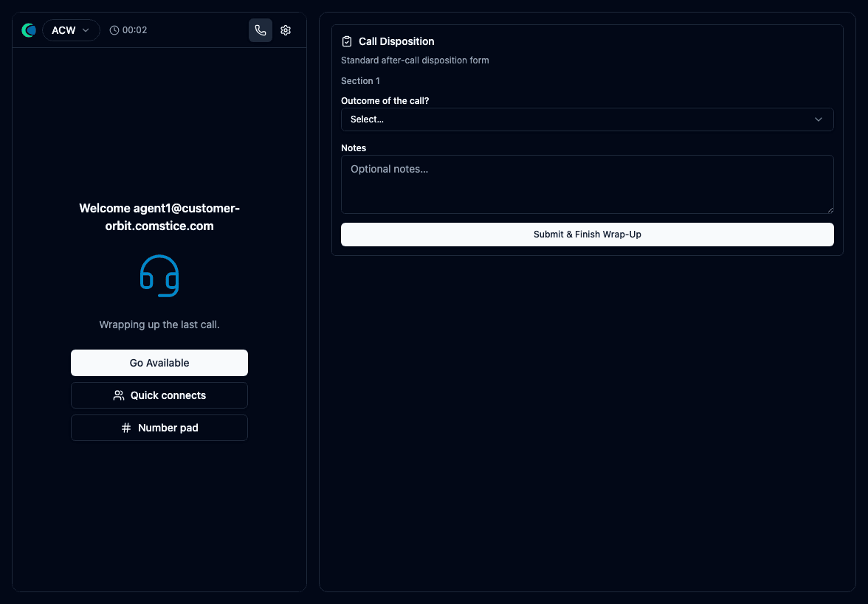Click the blue headset icon
868x604 pixels.
[159, 276]
